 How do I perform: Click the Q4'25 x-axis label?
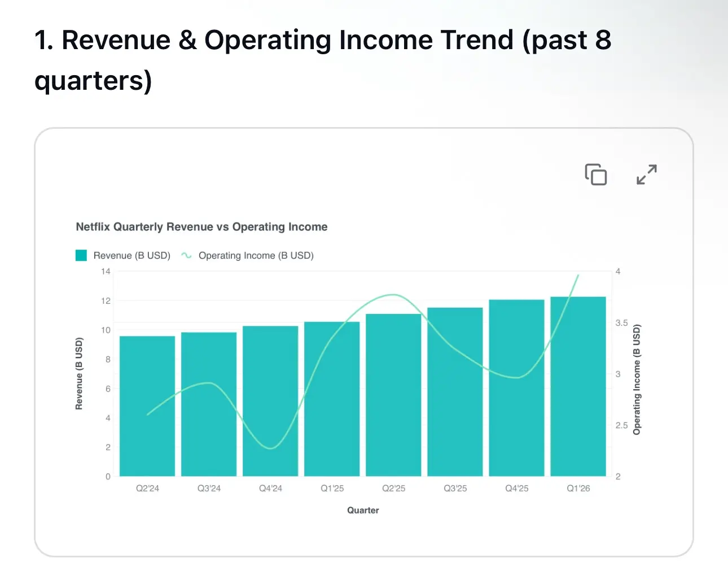coord(516,488)
